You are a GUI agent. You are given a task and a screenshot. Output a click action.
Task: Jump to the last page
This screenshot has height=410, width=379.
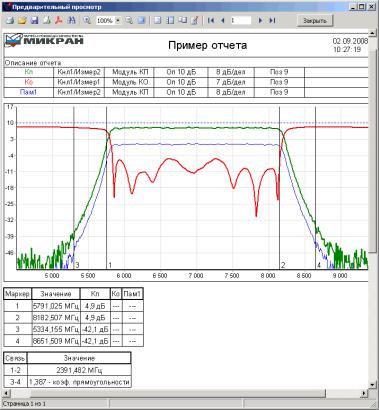(272, 21)
